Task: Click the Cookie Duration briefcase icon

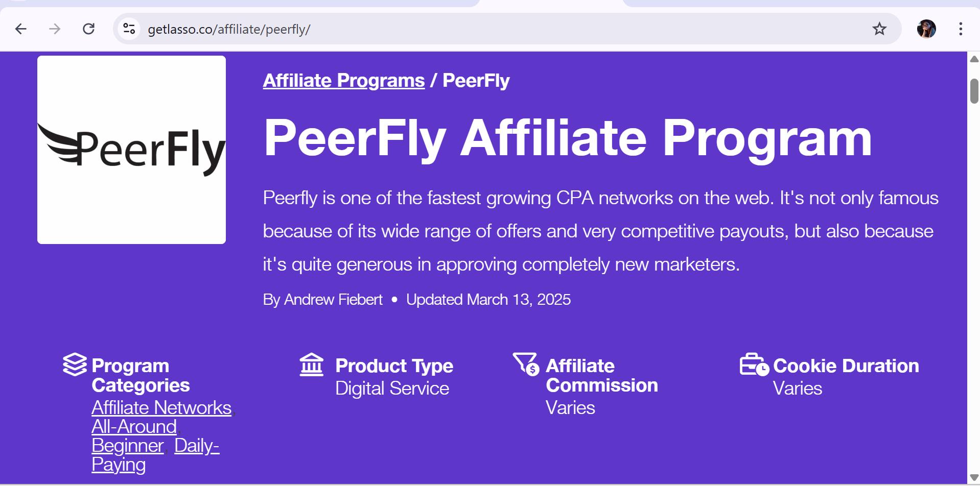Action: coord(754,364)
